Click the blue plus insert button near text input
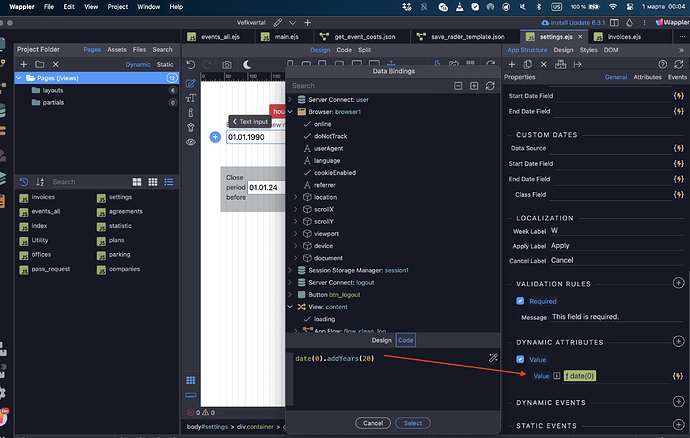Screen dimensions: 690x438 [x=215, y=137]
